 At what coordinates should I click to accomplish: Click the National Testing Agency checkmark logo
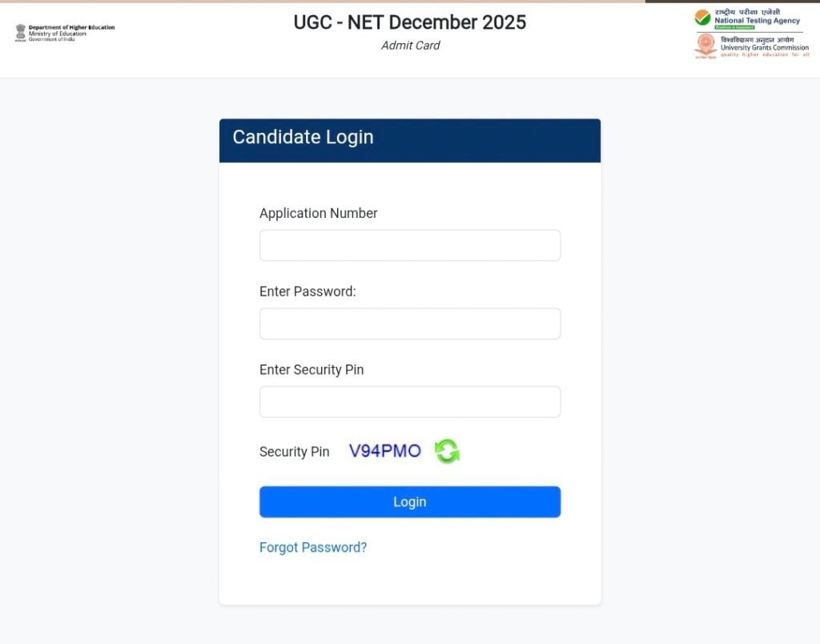tap(702, 18)
